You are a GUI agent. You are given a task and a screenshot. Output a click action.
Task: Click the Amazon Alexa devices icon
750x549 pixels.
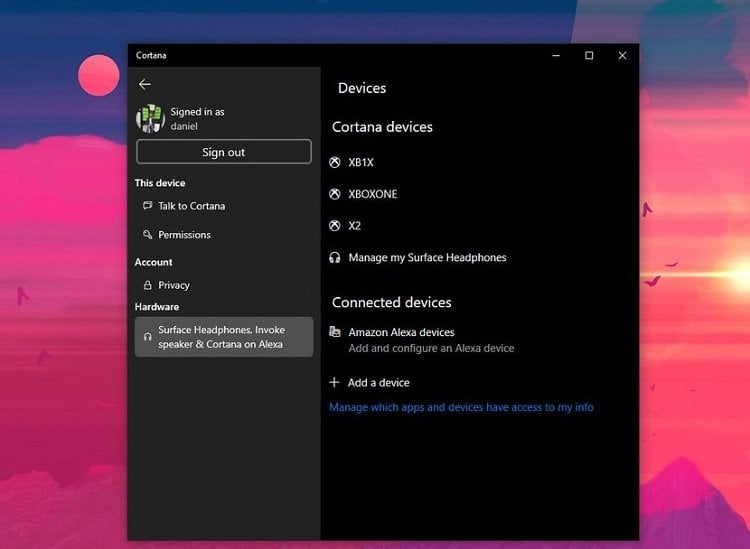[x=335, y=331]
